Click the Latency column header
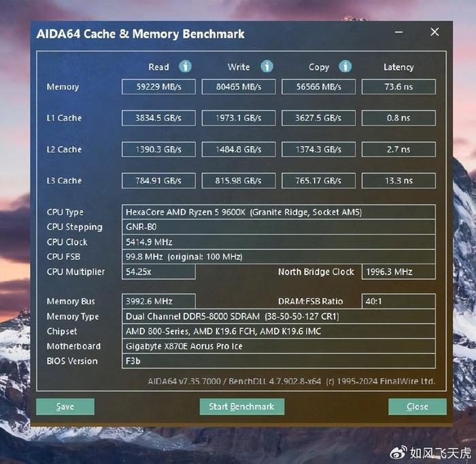 point(398,67)
